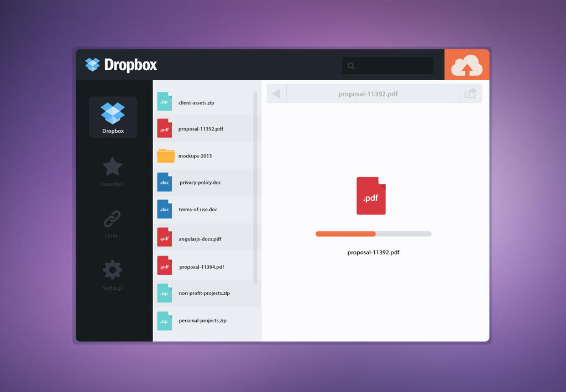This screenshot has height=392, width=566.
Task: Click the mockups-2013 folder icon
Action: click(x=166, y=155)
